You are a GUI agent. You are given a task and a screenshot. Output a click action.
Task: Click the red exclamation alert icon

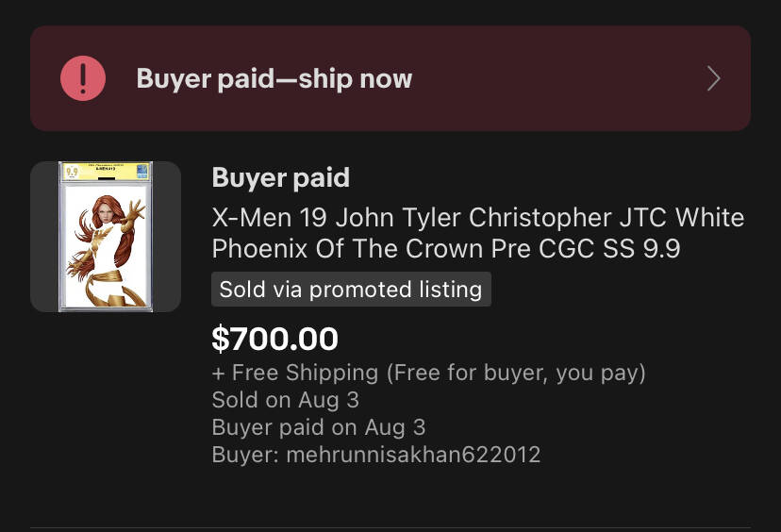tap(83, 78)
